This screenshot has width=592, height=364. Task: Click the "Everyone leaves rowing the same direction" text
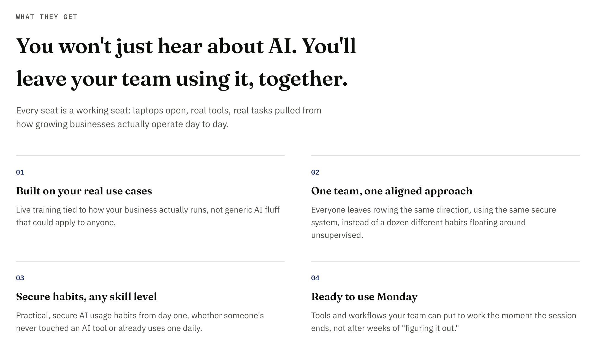[x=434, y=222]
